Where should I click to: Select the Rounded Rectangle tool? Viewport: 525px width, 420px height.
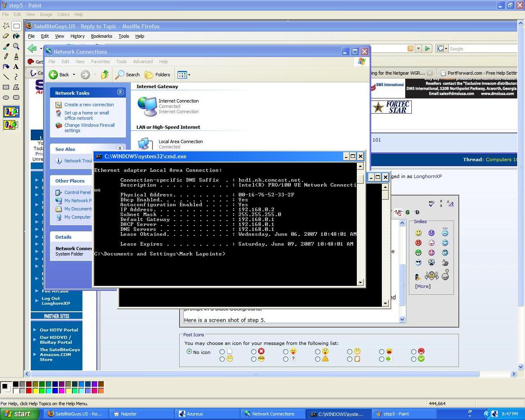[16, 97]
